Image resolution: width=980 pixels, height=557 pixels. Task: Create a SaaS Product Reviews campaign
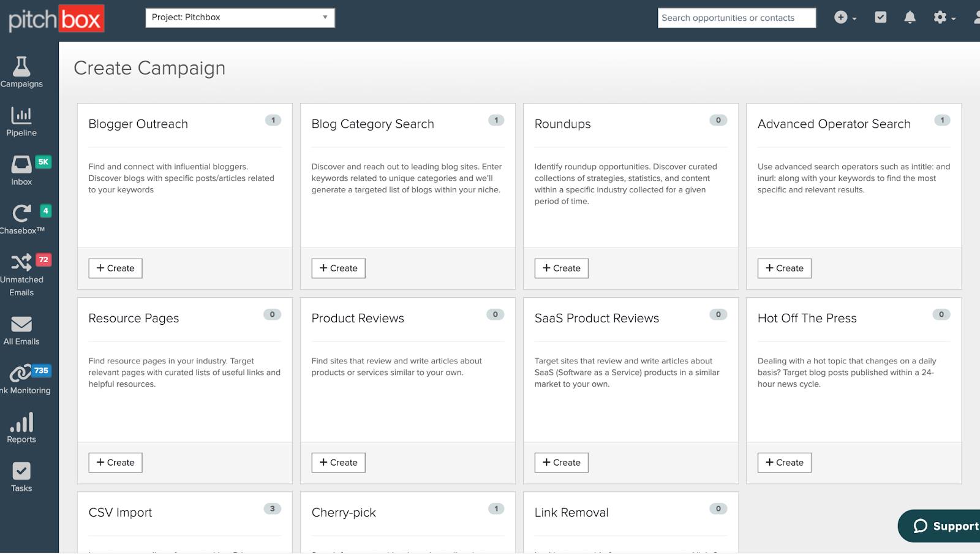(x=561, y=463)
